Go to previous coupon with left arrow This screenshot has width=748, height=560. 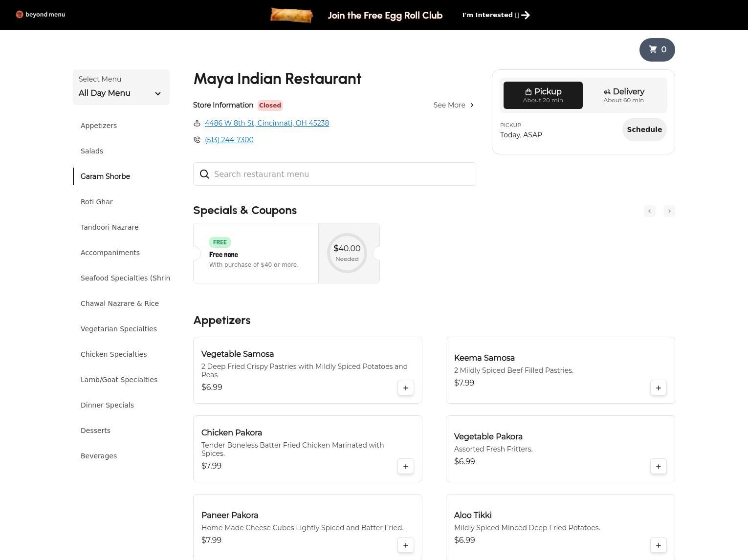649,211
